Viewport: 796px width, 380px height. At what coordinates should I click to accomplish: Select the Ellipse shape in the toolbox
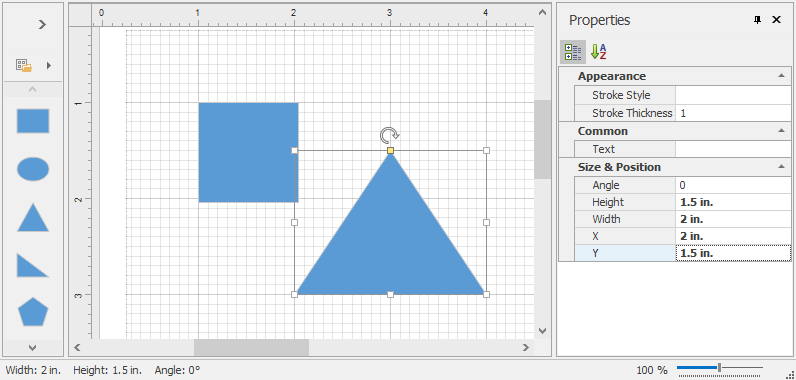[33, 169]
